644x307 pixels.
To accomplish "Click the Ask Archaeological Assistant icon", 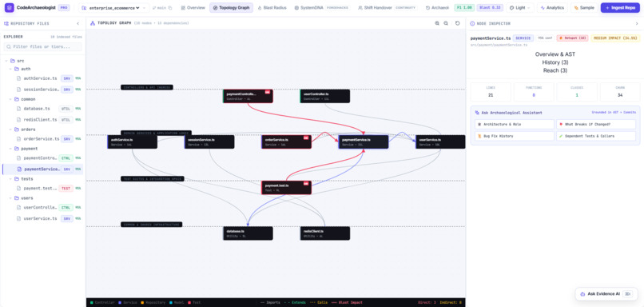I will [477, 112].
